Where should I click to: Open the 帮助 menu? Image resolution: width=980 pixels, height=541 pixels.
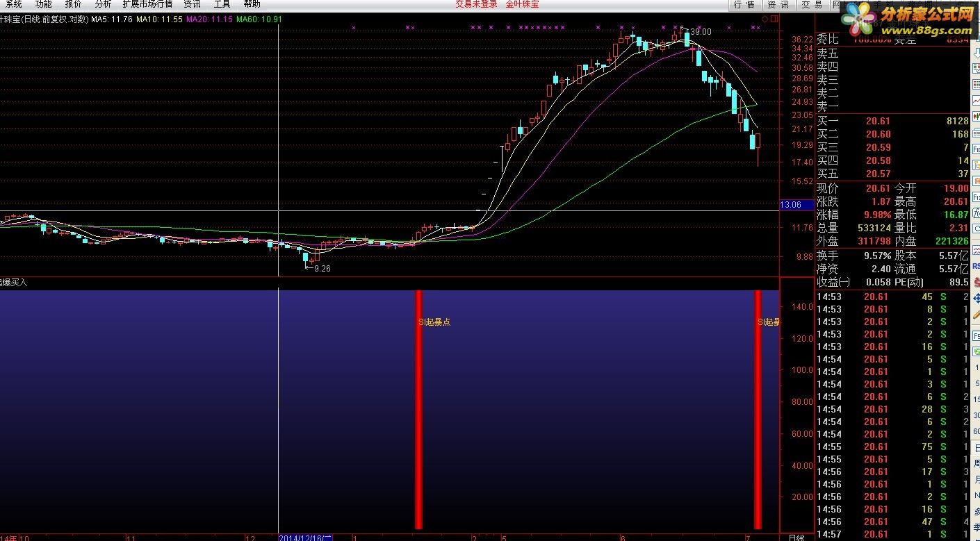[x=252, y=4]
